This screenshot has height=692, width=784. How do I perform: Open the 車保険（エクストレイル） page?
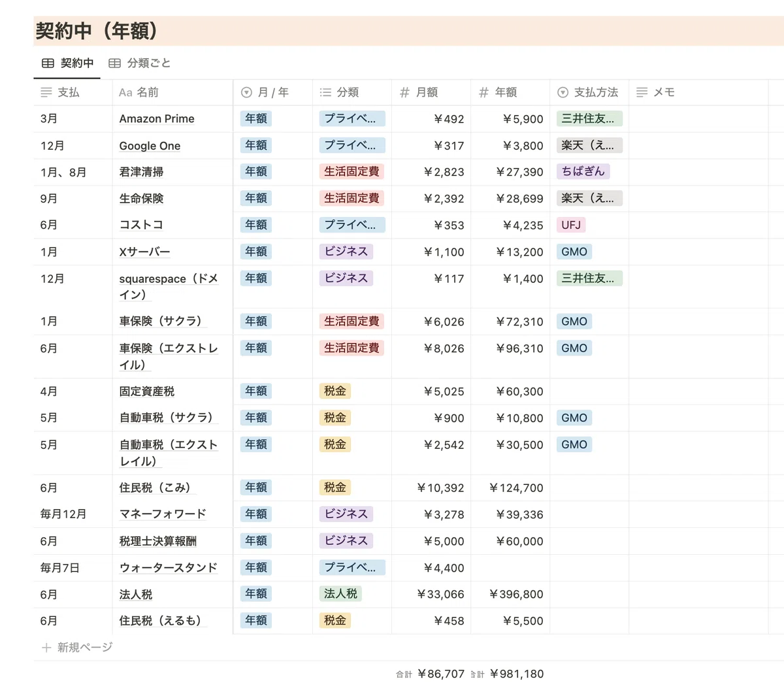[x=169, y=356]
